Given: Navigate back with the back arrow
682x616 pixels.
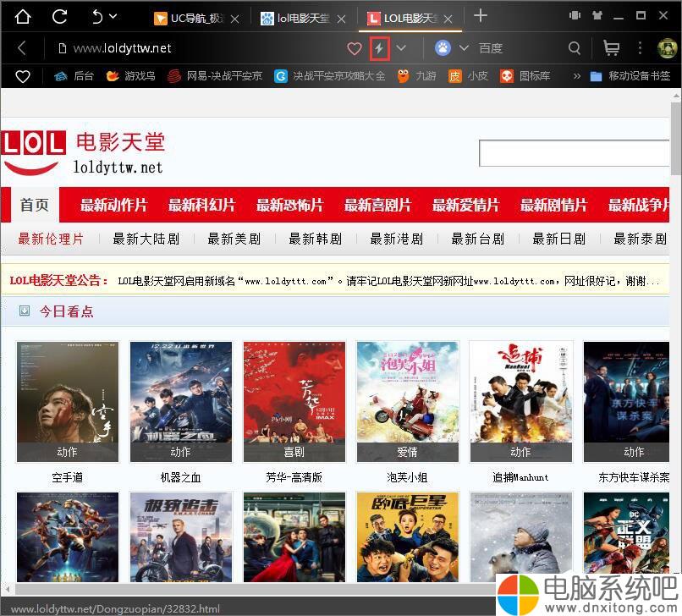Looking at the screenshot, I should (x=22, y=48).
